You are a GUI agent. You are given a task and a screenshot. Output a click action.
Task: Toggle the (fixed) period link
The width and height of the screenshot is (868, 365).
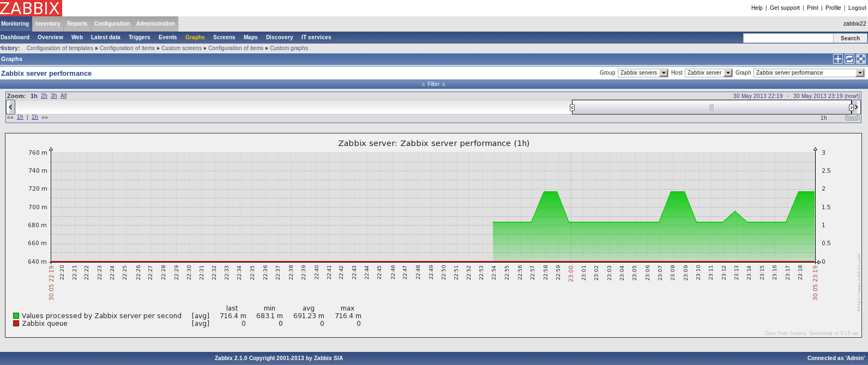852,118
